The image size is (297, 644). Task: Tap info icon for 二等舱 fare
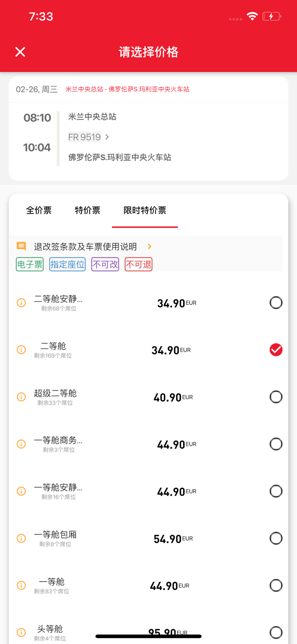click(x=21, y=350)
